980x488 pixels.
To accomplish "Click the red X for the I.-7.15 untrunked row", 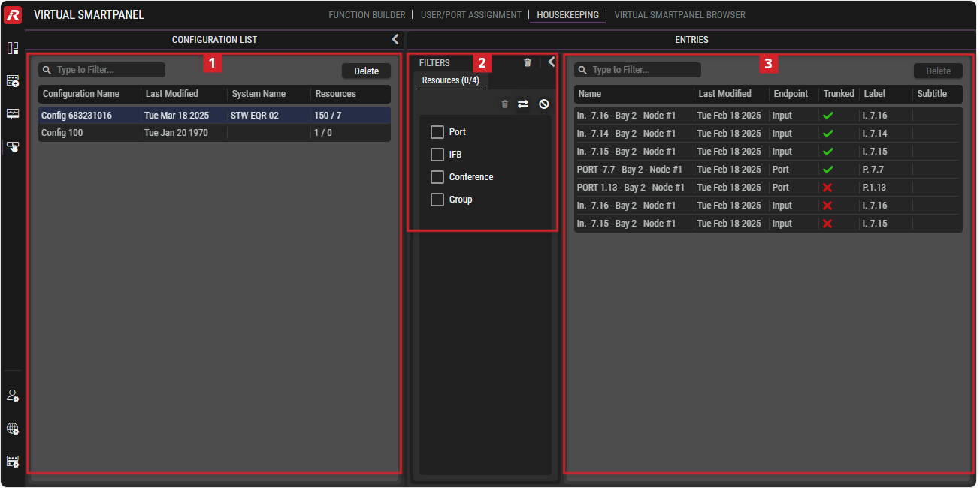I will coord(827,224).
